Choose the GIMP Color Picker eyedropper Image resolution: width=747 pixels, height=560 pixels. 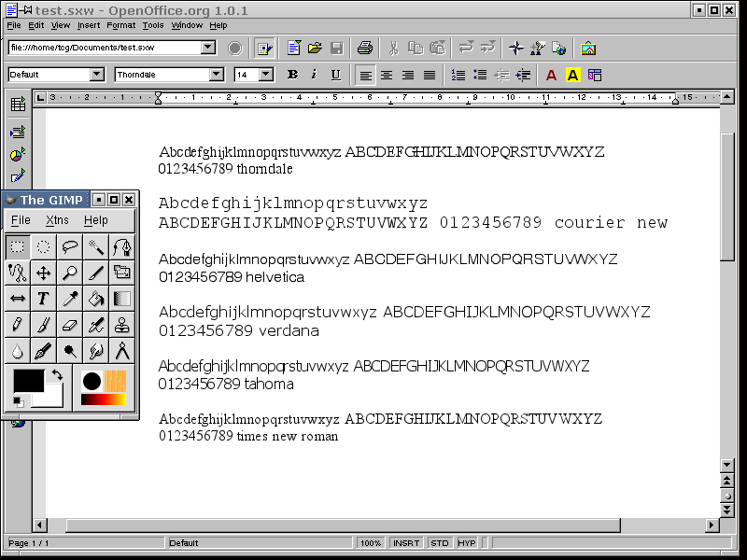(x=69, y=299)
